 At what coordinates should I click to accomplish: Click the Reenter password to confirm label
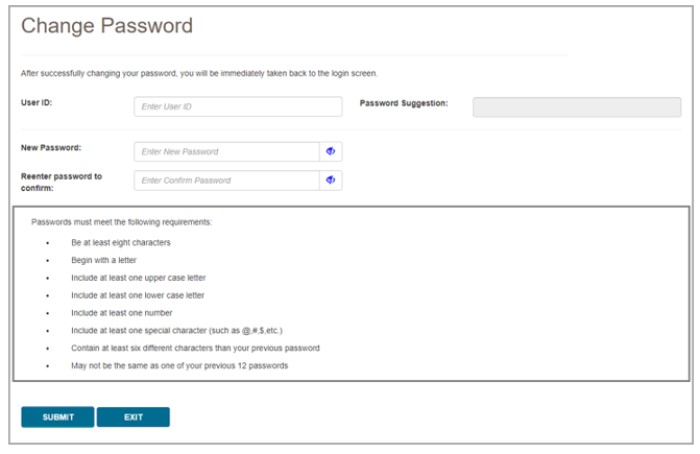[x=62, y=181]
